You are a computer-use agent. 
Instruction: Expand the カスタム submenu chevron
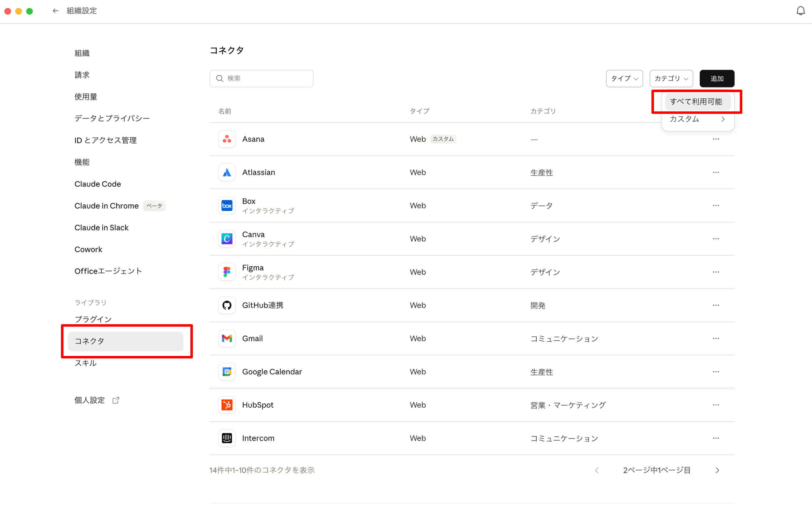[x=723, y=119]
